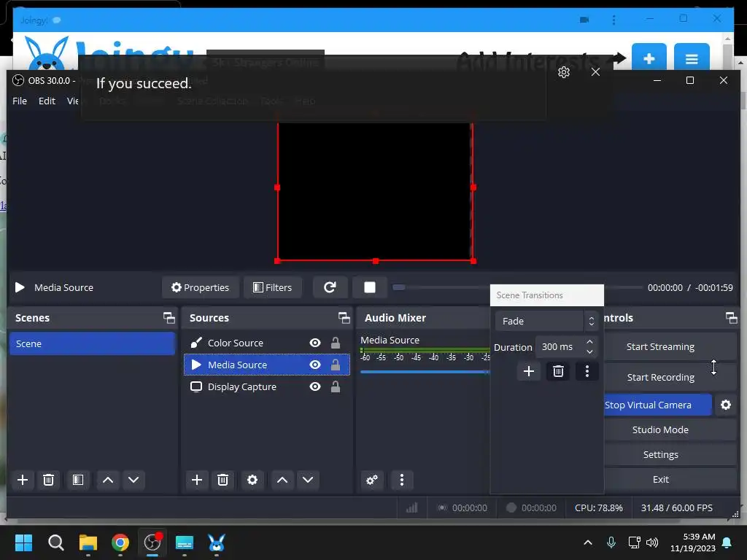Screen dimensions: 747x560
Task: Move the scene down
Action: 133,480
